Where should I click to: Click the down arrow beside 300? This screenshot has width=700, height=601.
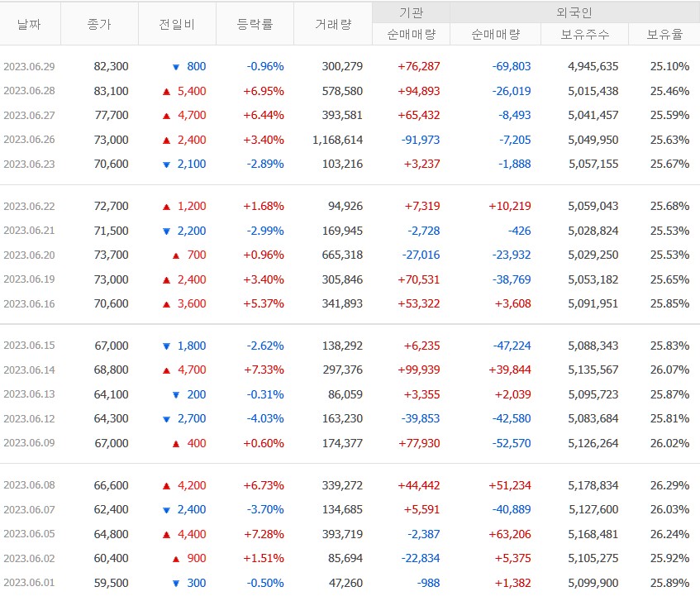click(x=176, y=584)
